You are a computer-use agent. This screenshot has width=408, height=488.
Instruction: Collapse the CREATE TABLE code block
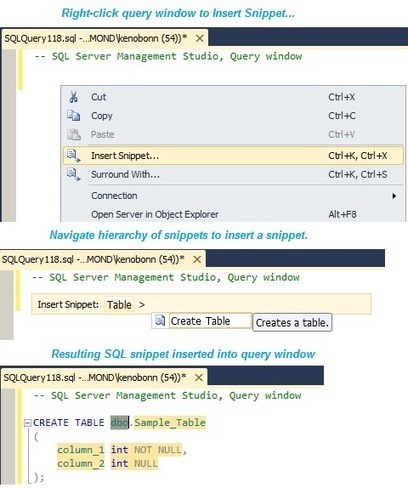[28, 423]
